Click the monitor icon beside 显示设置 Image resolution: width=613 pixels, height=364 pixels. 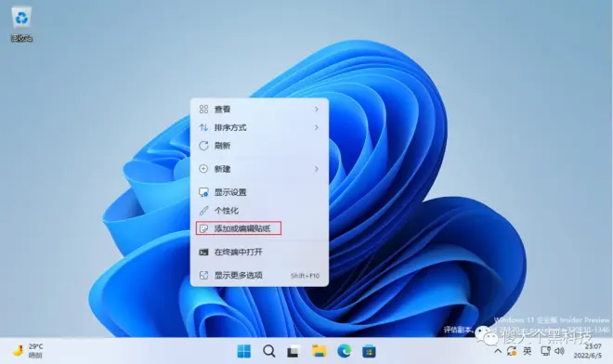point(203,192)
